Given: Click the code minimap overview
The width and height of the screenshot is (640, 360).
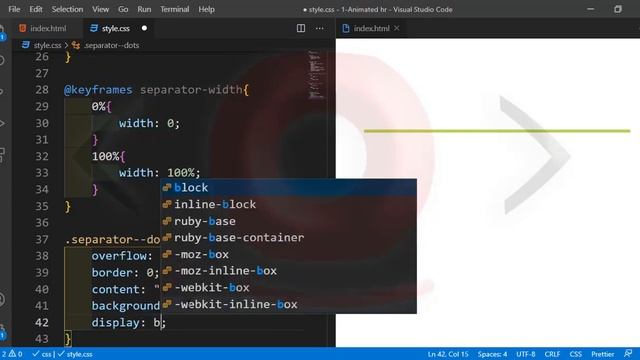Looking at the screenshot, I should [316, 75].
